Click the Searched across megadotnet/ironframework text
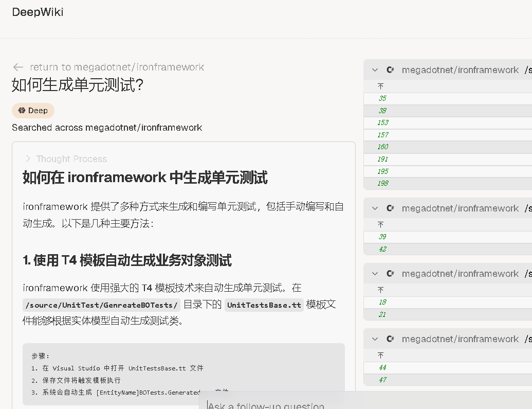This screenshot has height=409, width=532. click(x=107, y=128)
